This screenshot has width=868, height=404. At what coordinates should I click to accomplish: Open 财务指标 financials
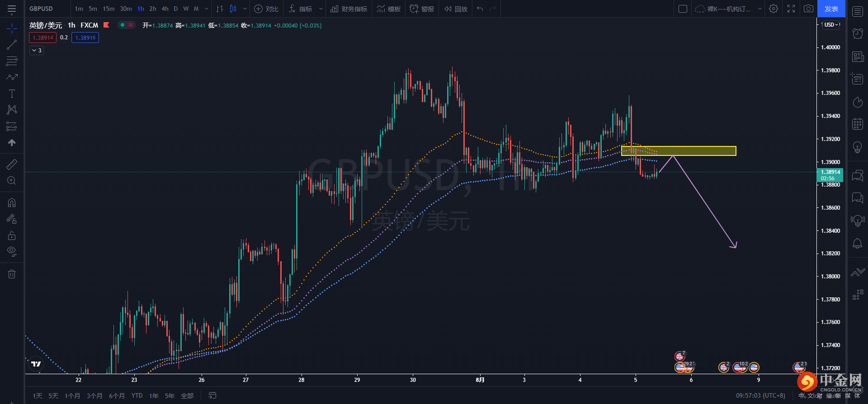tap(349, 9)
